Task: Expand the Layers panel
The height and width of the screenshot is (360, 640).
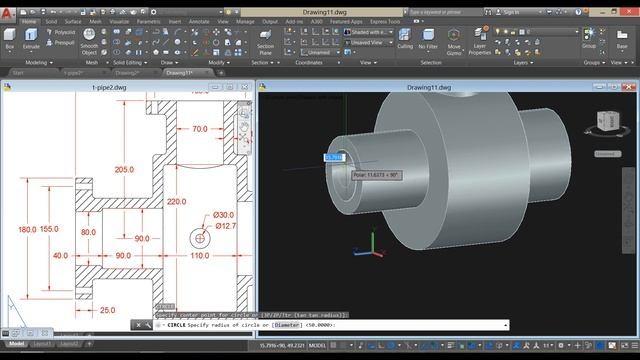Action: (x=524, y=62)
